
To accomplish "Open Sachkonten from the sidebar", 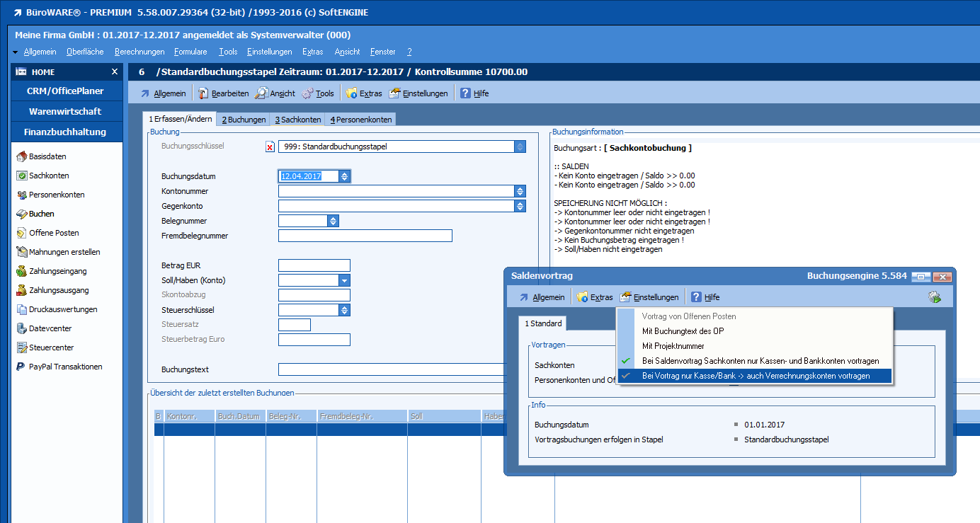I will click(49, 176).
